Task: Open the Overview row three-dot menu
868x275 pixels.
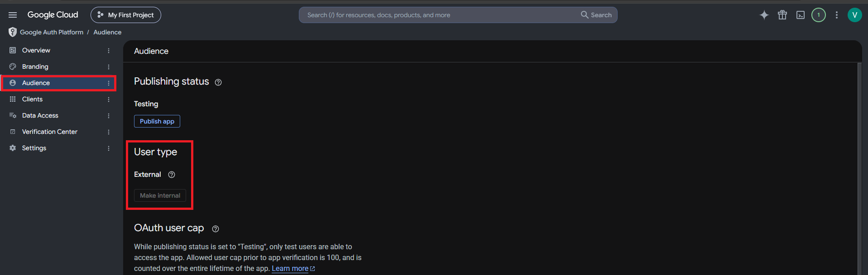Action: [x=109, y=51]
